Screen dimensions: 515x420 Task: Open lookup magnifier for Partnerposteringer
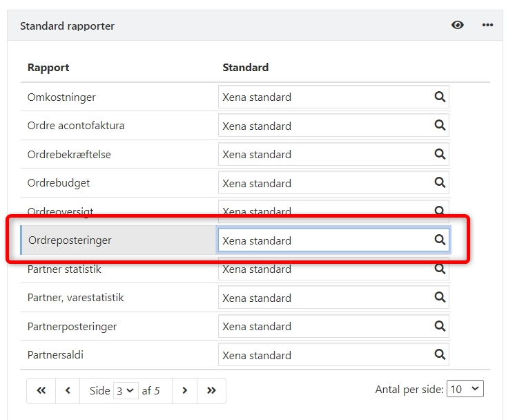(439, 326)
